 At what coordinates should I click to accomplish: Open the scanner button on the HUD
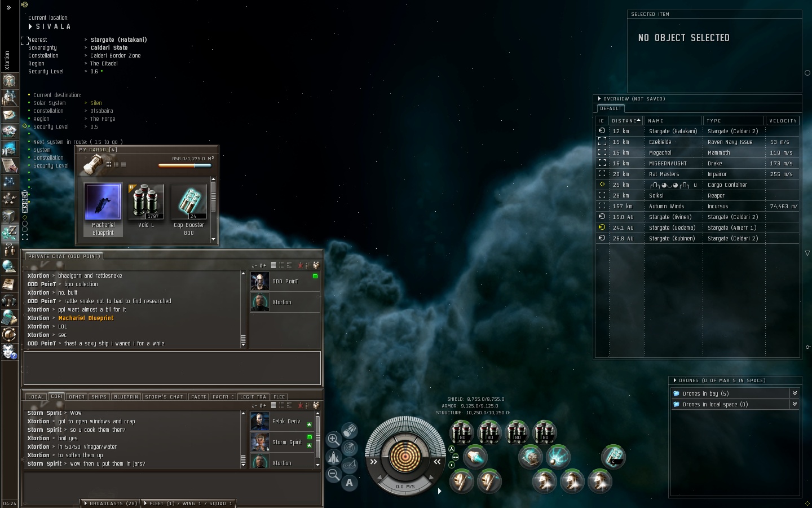click(x=350, y=448)
